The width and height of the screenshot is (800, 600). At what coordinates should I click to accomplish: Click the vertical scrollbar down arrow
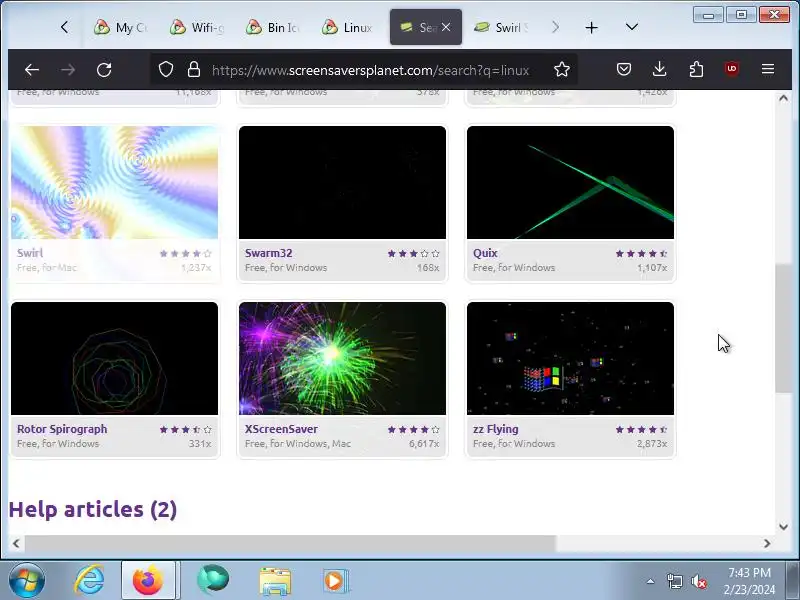(783, 527)
